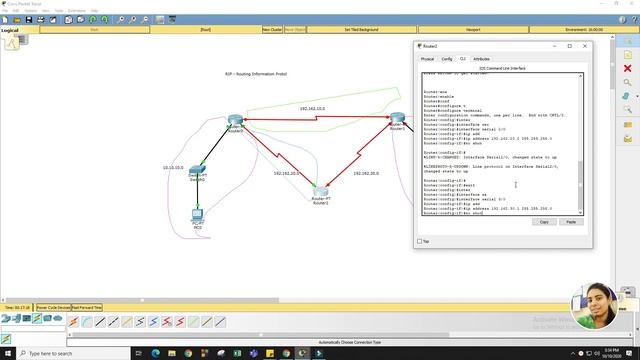Pick the Copper Cross-Over dashed cable

[x=113, y=322]
